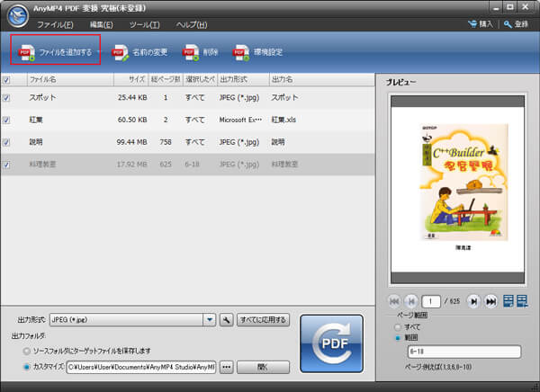Open 環境設定 (Preferences) from the toolbar
The width and height of the screenshot is (540, 392).
coord(240,53)
